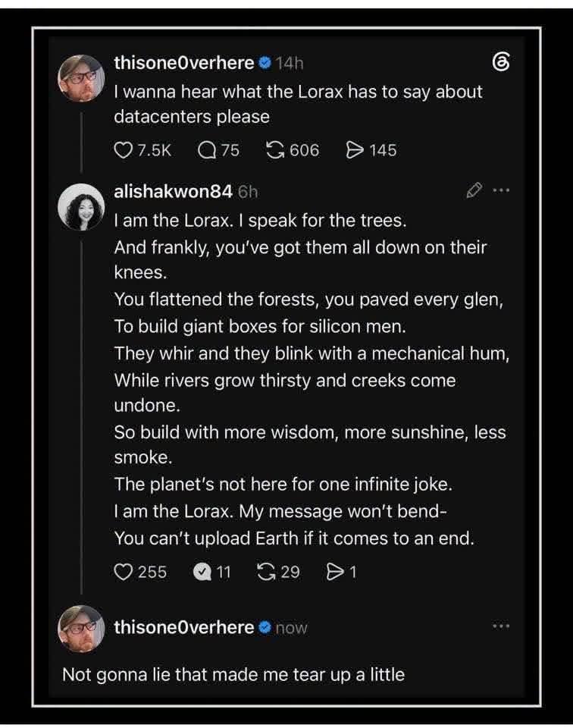Viewport: 573px width, 728px height.
Task: Edit alishakwon84's reply with pencil icon
Action: (x=474, y=190)
